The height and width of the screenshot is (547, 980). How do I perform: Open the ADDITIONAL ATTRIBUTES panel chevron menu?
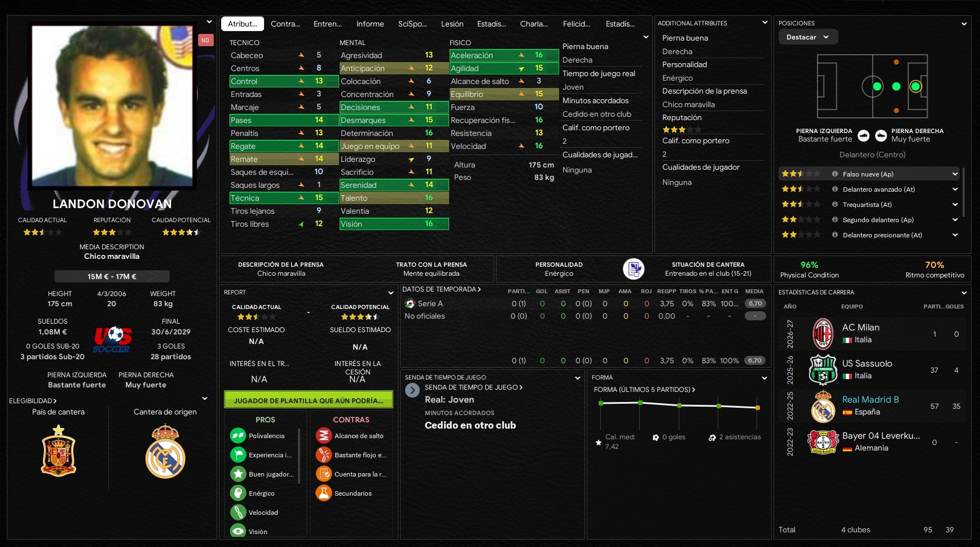click(764, 23)
